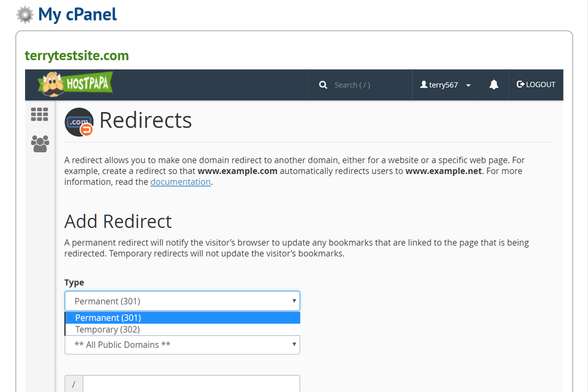
Task: Click the gear icon beside My cPanel
Action: coord(25,14)
